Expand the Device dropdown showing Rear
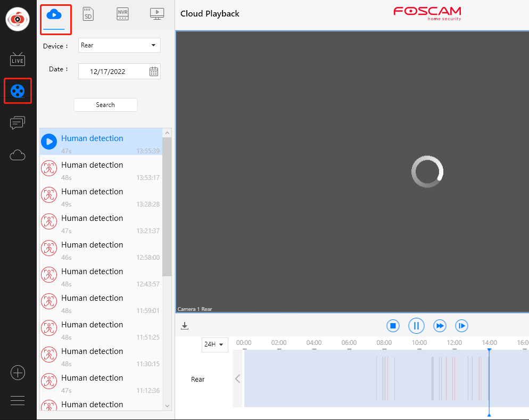This screenshot has height=420, width=529. [119, 45]
